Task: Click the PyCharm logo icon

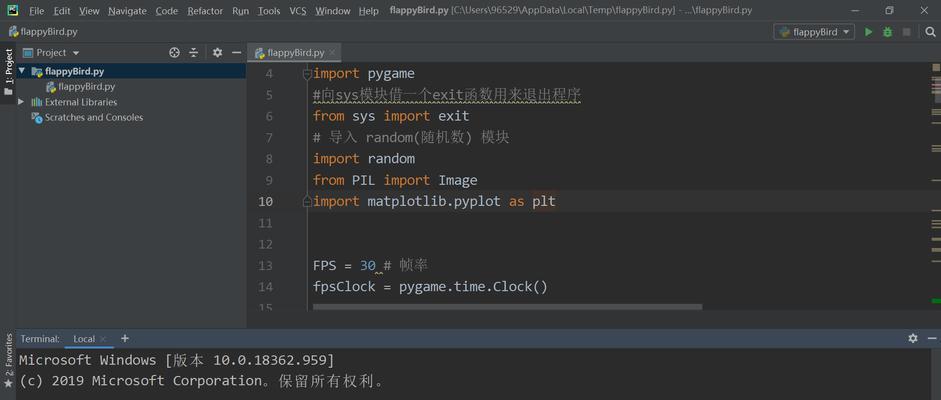Action: tap(11, 10)
